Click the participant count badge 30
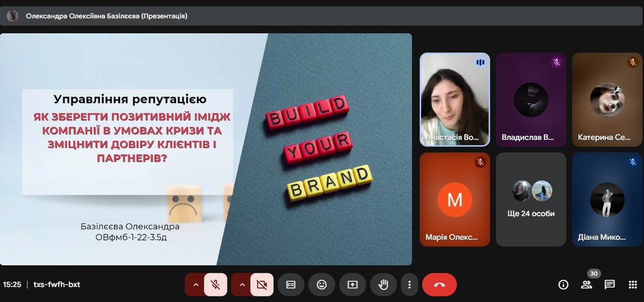Screen dimensions: 644x302 594,274
